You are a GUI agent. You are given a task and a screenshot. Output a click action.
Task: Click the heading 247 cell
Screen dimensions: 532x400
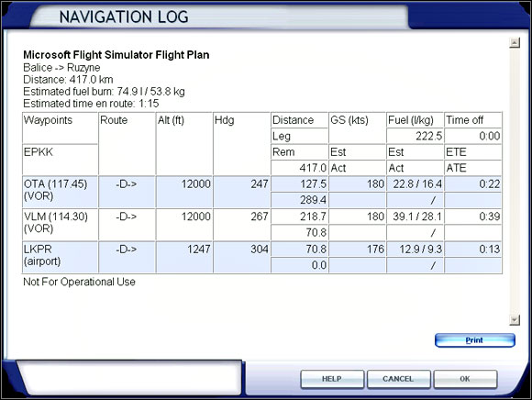click(241, 192)
